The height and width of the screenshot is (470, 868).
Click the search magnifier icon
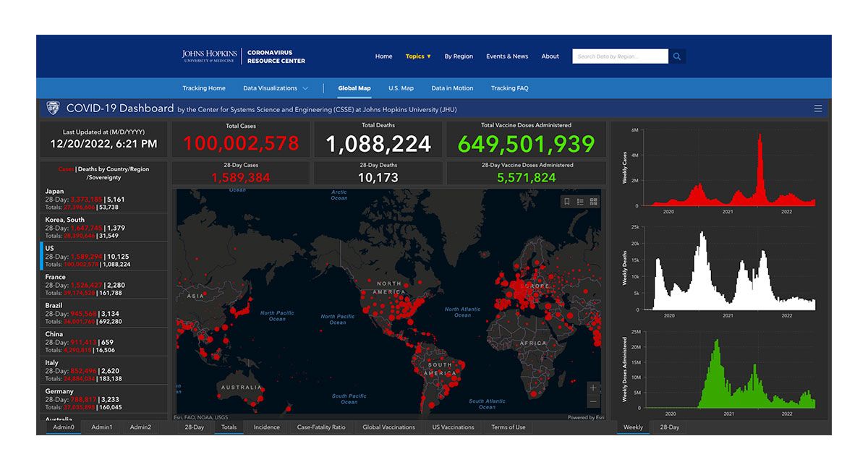(x=676, y=56)
